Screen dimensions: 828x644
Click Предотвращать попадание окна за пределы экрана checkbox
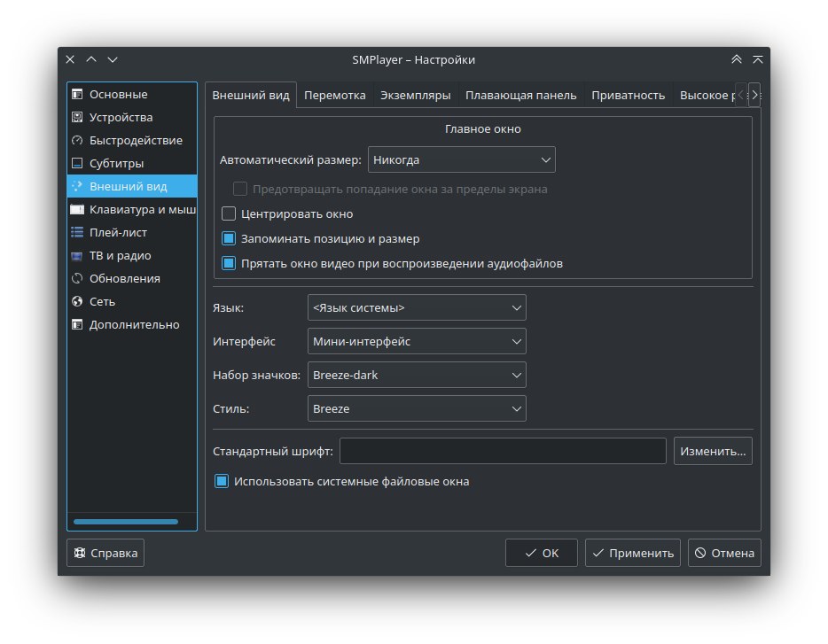(x=240, y=189)
